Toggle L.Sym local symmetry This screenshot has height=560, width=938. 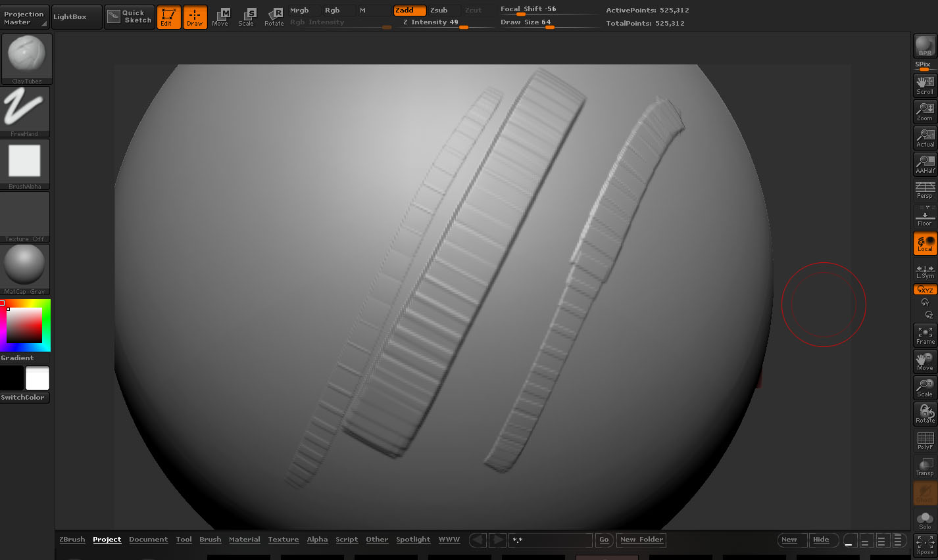925,271
